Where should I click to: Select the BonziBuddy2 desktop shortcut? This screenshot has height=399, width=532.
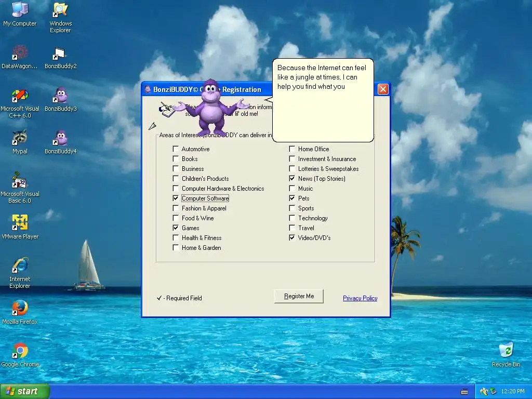click(60, 58)
